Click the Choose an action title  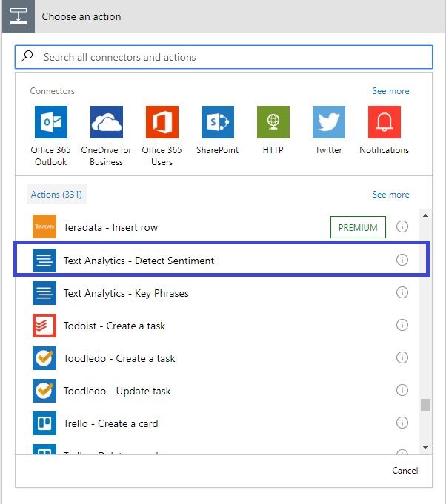81,16
